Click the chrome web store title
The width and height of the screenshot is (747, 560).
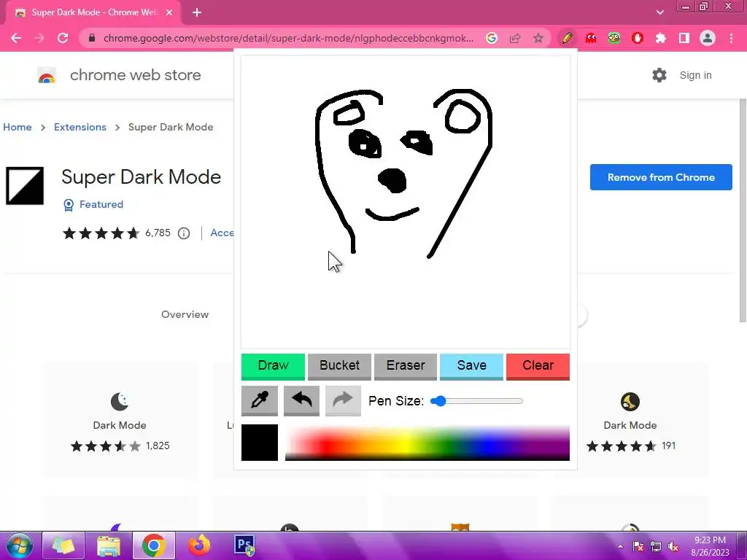pyautogui.click(x=135, y=75)
